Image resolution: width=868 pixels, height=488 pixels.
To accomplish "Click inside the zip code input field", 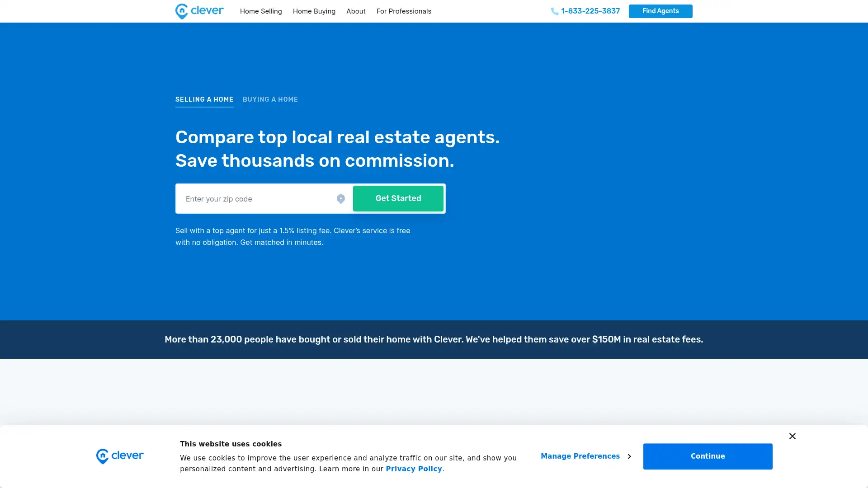I will coord(253,199).
